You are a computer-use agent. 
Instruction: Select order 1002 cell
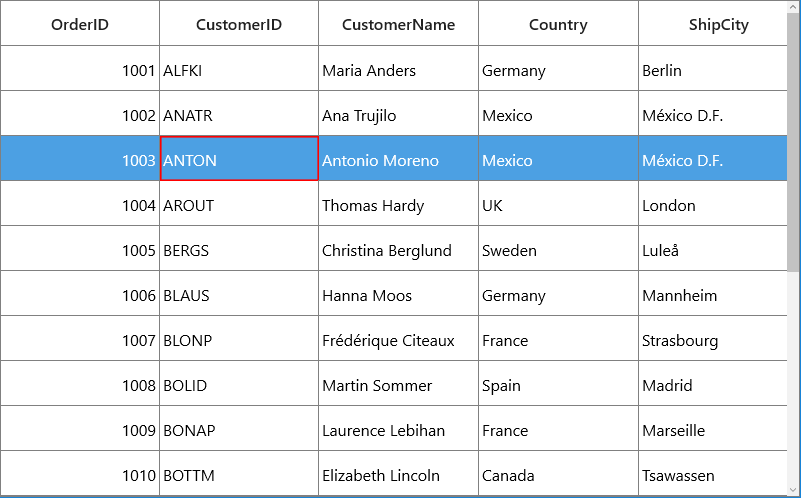(80, 113)
